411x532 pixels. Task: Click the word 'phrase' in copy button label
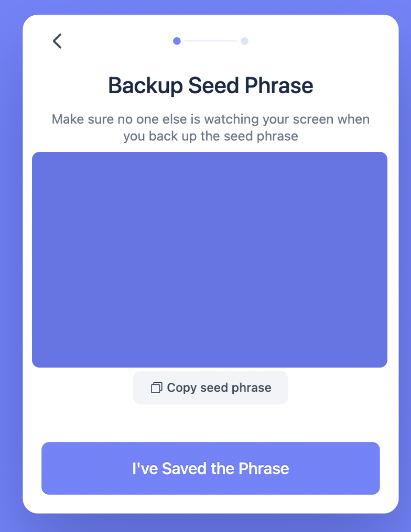[251, 388]
